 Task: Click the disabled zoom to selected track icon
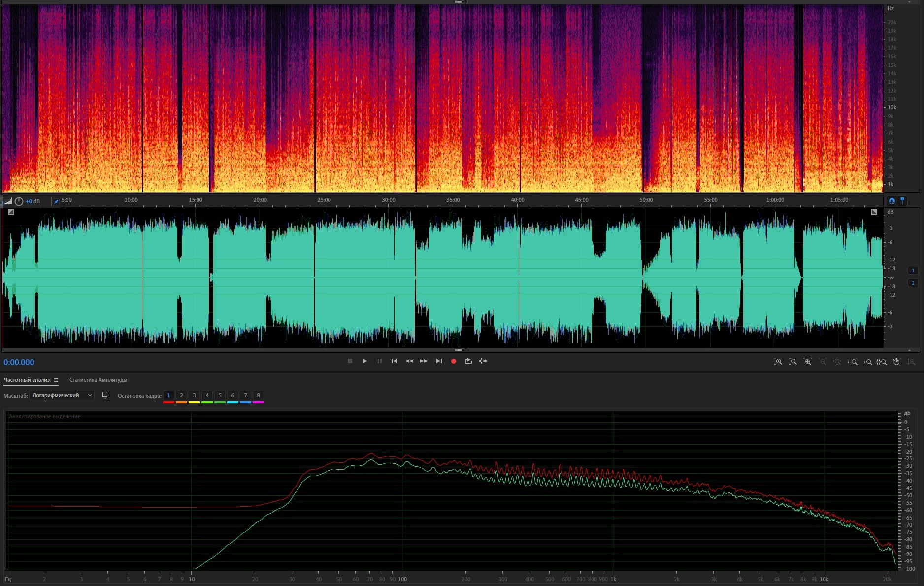click(911, 362)
